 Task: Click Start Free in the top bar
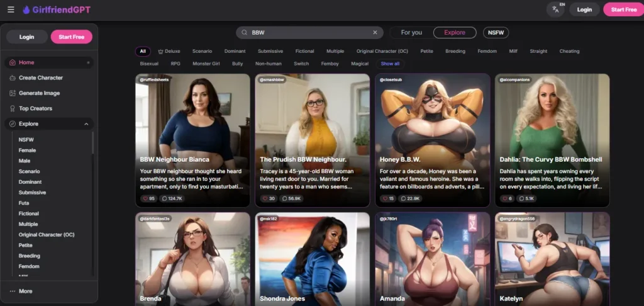(623, 9)
